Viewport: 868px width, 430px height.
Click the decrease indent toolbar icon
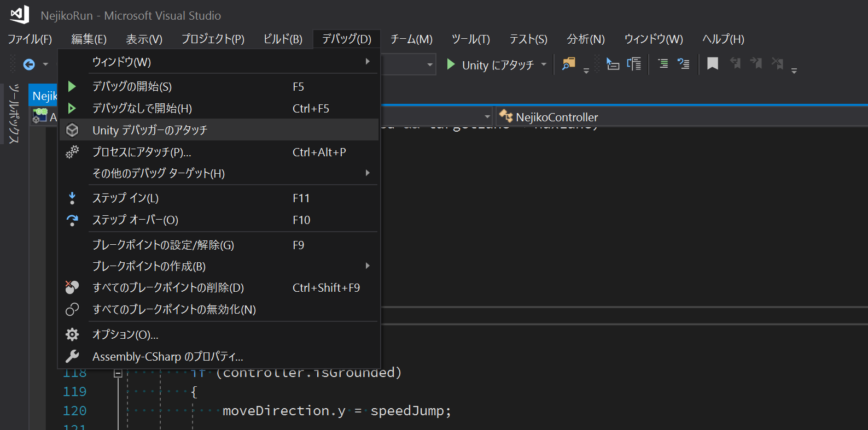pos(613,64)
